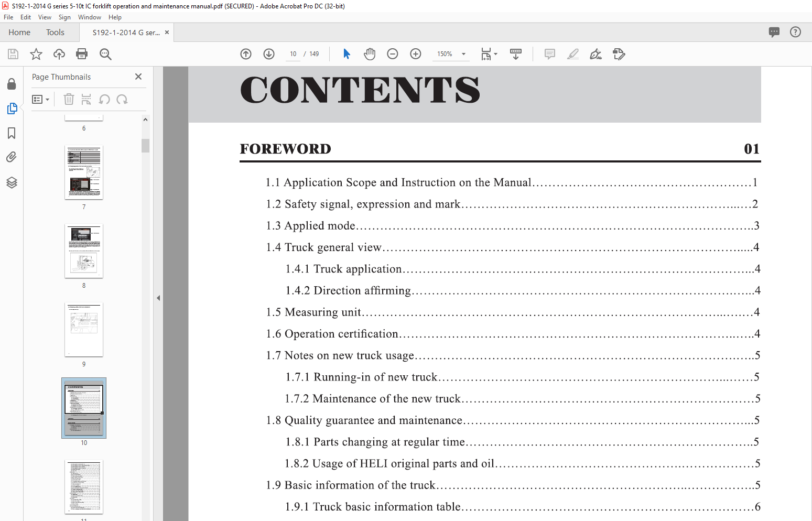Image resolution: width=812 pixels, height=521 pixels.
Task: Click the stamp tool icon
Action: (619, 54)
